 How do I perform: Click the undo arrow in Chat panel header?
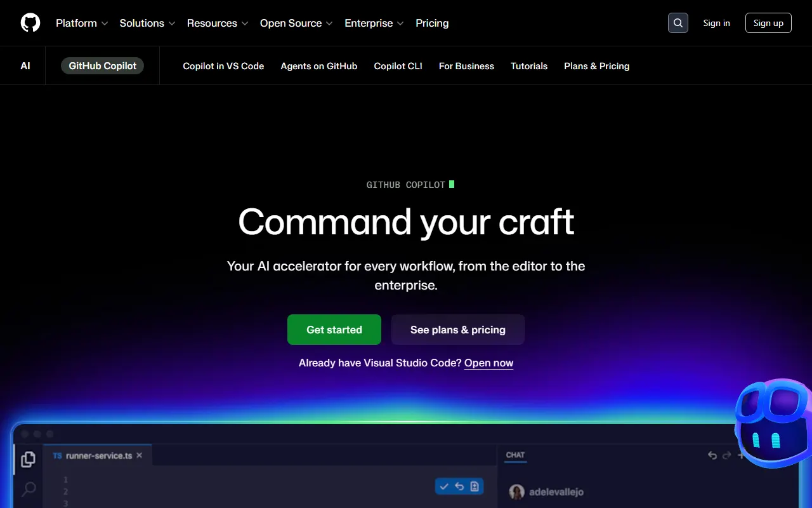pos(712,455)
